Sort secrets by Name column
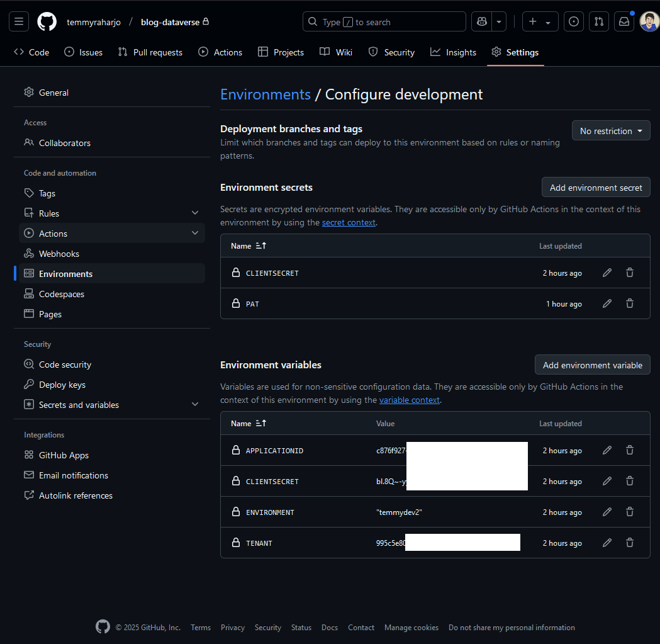This screenshot has width=660, height=644. tap(249, 246)
